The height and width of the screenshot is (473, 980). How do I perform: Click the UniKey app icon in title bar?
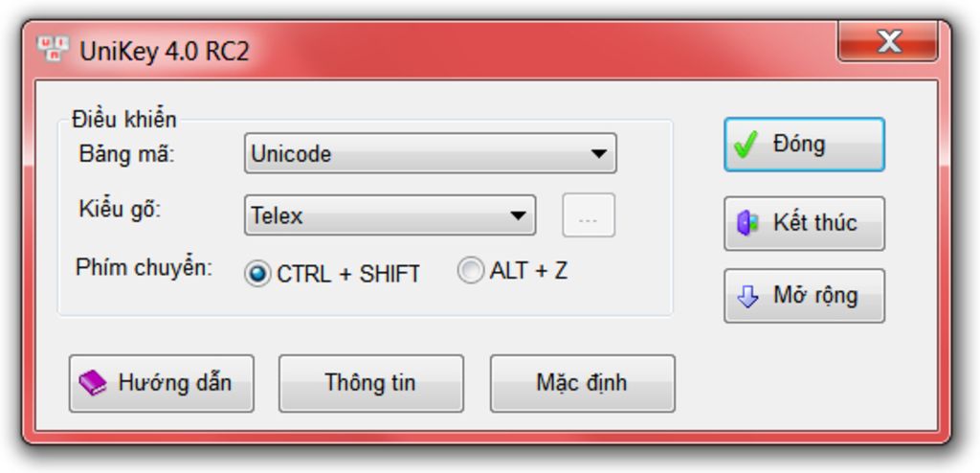tap(52, 49)
